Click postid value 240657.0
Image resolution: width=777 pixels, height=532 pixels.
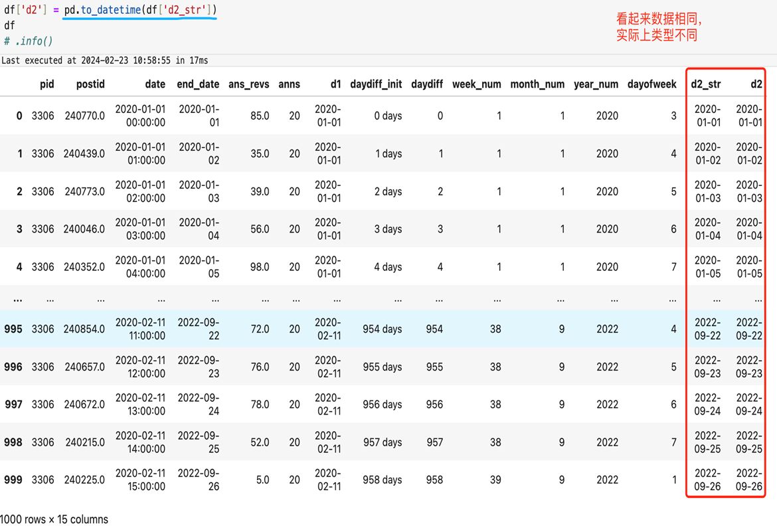tap(85, 367)
